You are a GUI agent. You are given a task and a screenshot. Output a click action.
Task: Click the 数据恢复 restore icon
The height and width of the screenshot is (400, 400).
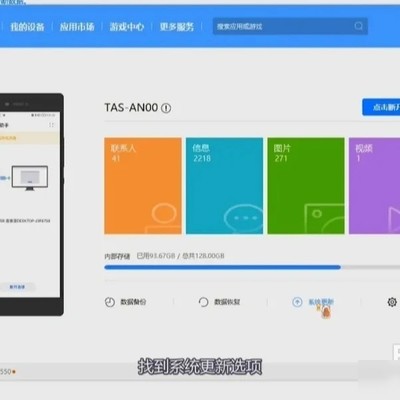[x=203, y=302]
